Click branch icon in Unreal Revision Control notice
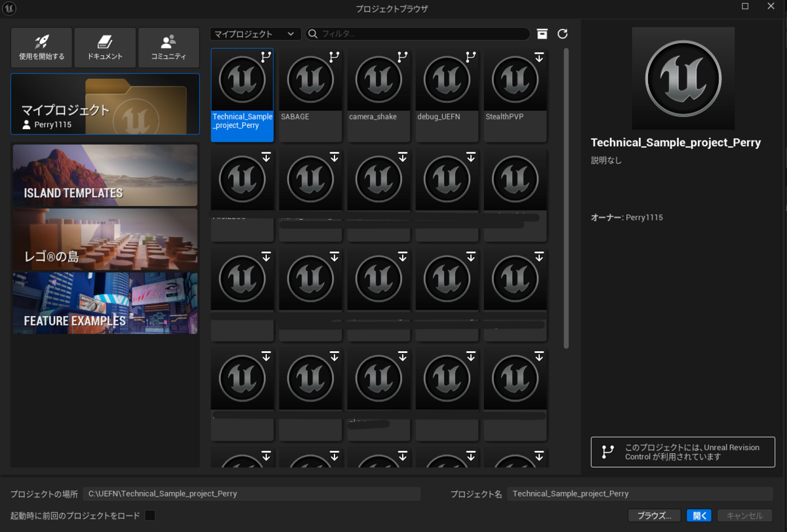The image size is (787, 532). pyautogui.click(x=608, y=451)
